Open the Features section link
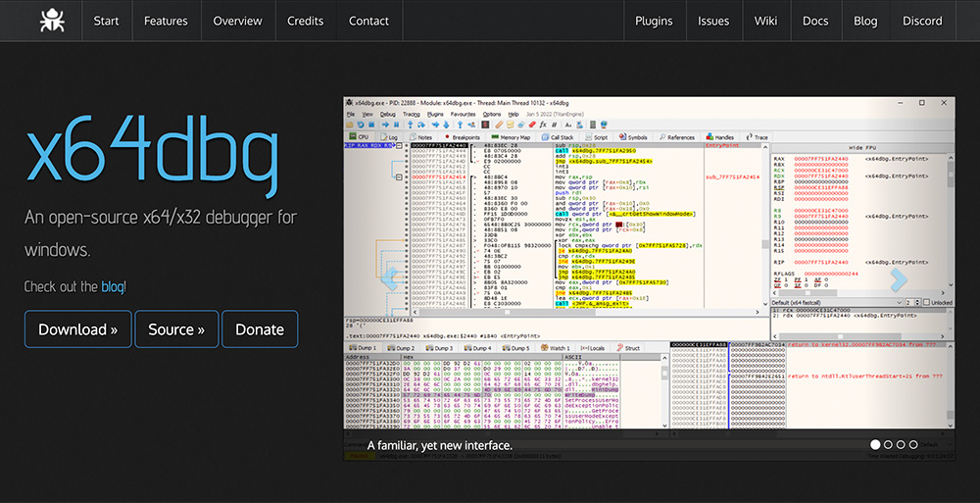Viewport: 980px width, 503px height. click(166, 21)
